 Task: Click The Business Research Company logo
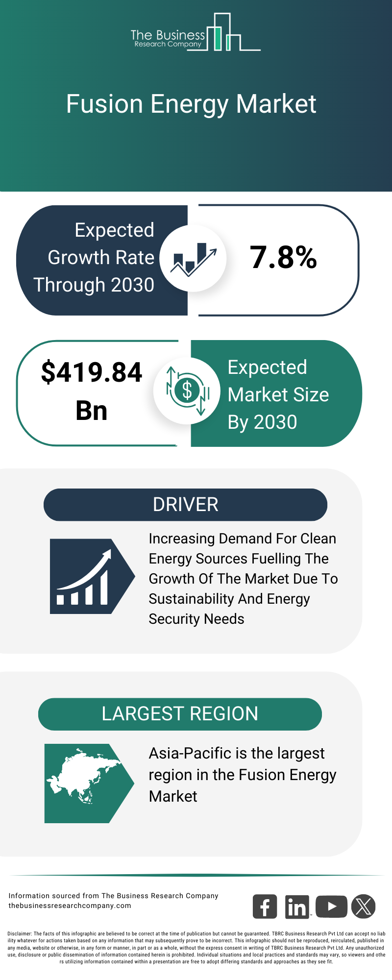(195, 33)
